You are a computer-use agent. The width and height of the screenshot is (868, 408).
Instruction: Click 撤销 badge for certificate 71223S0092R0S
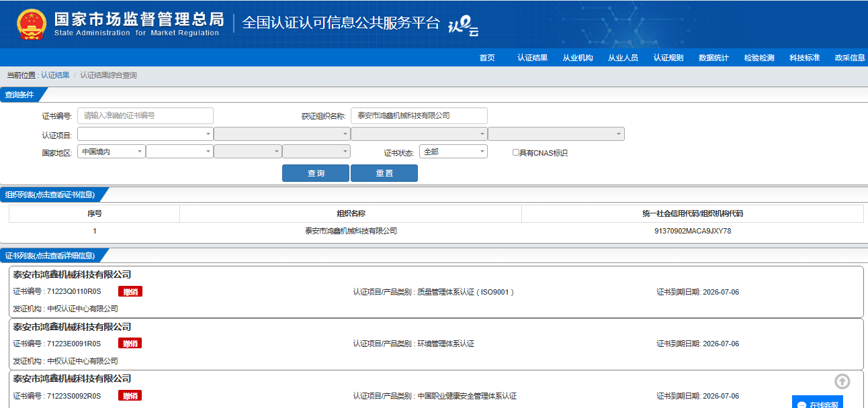pyautogui.click(x=130, y=396)
